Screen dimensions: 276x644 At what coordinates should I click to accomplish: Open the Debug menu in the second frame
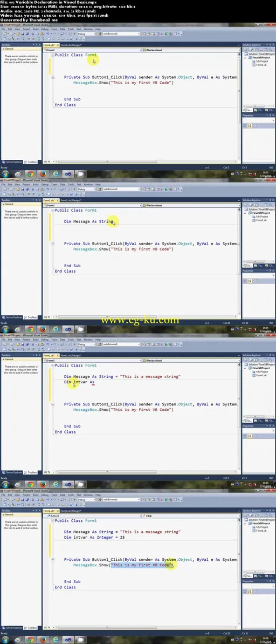coord(44,185)
